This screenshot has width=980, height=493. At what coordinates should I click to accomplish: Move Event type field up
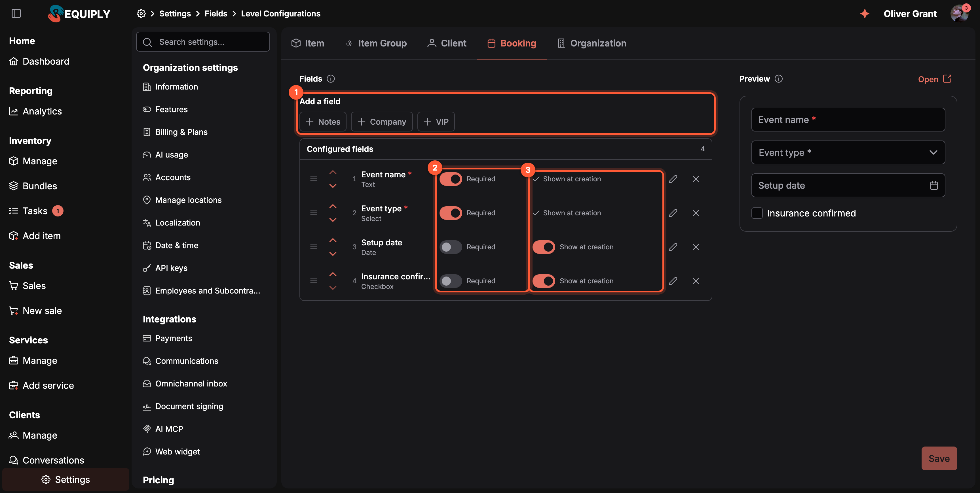333,206
